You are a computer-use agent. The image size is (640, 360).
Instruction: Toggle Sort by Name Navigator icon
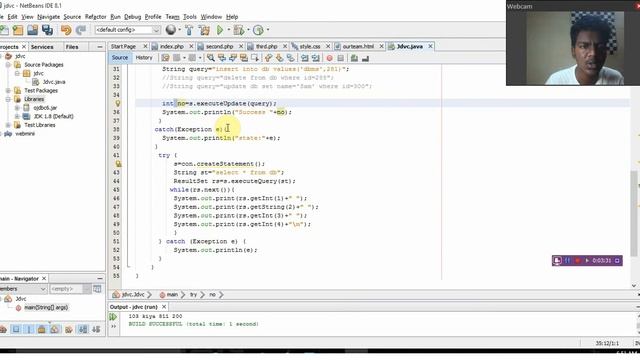pyautogui.click(x=83, y=329)
